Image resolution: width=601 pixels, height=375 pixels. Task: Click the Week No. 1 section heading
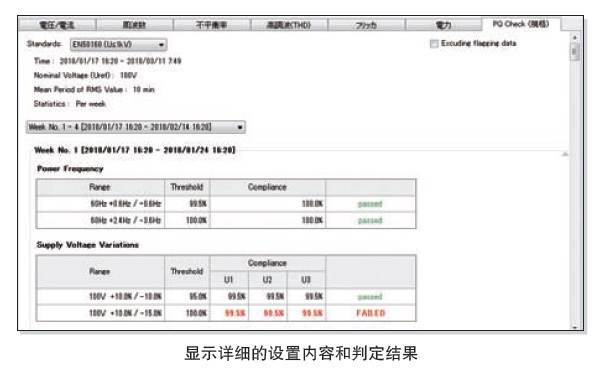pos(135,150)
